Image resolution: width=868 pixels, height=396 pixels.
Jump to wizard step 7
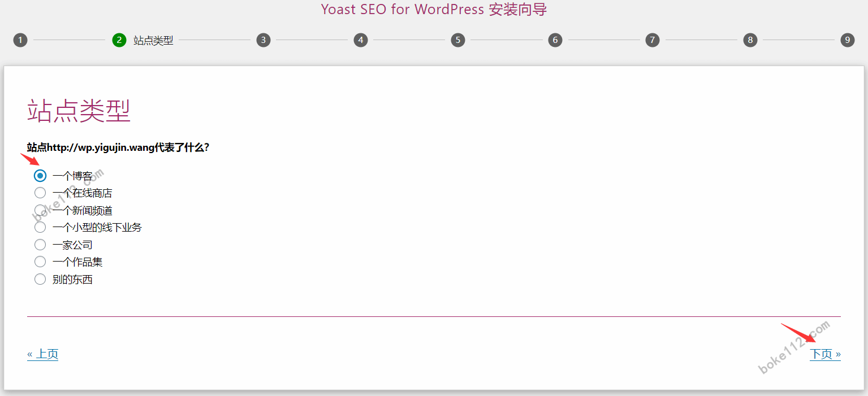653,40
